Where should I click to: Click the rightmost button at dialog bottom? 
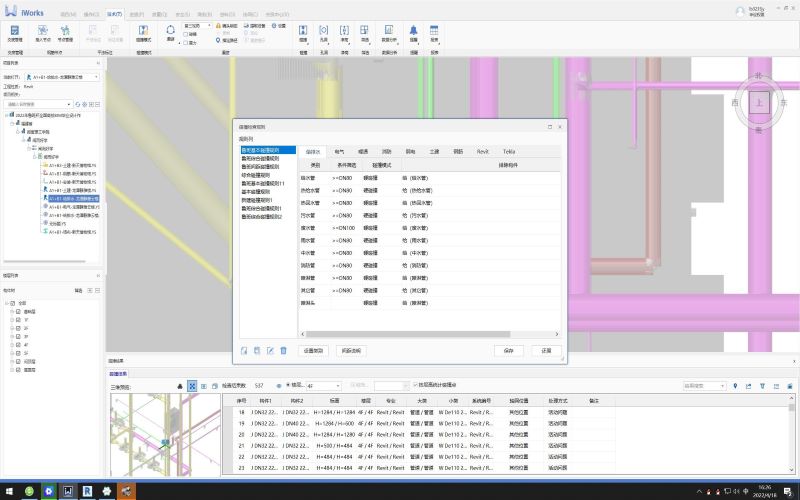(546, 351)
